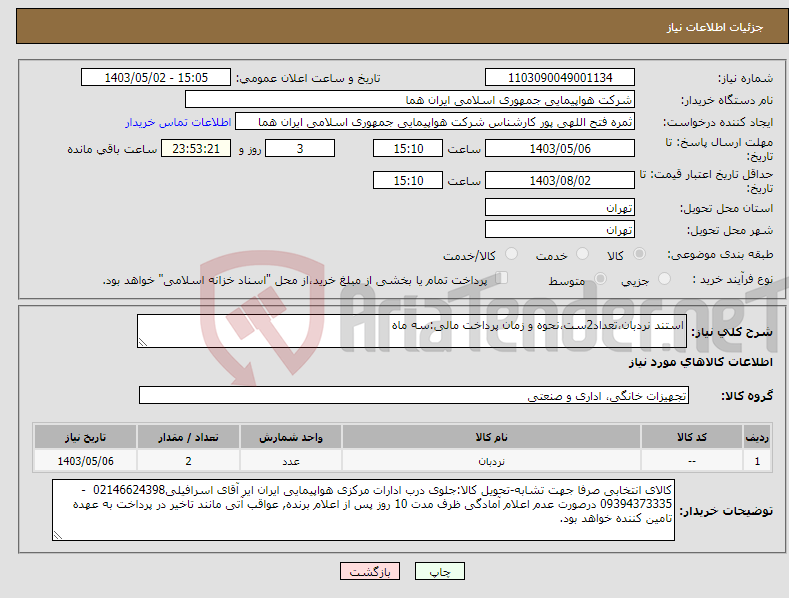Screen dimensions: 789x598
Task: Click the کد کالا column header
Action: [692, 437]
